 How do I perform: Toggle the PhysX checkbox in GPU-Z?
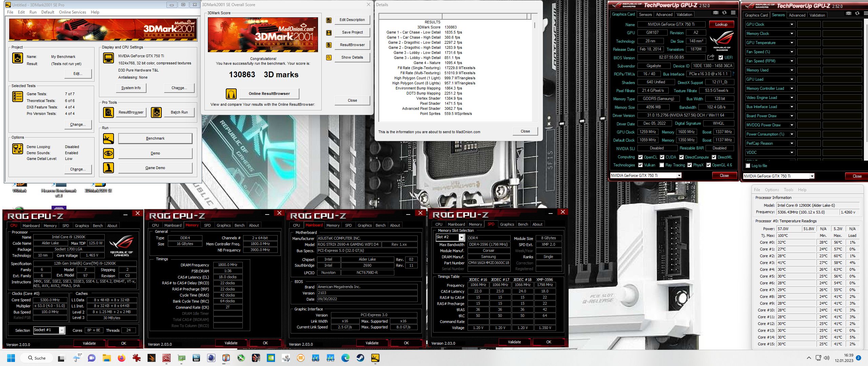689,165
